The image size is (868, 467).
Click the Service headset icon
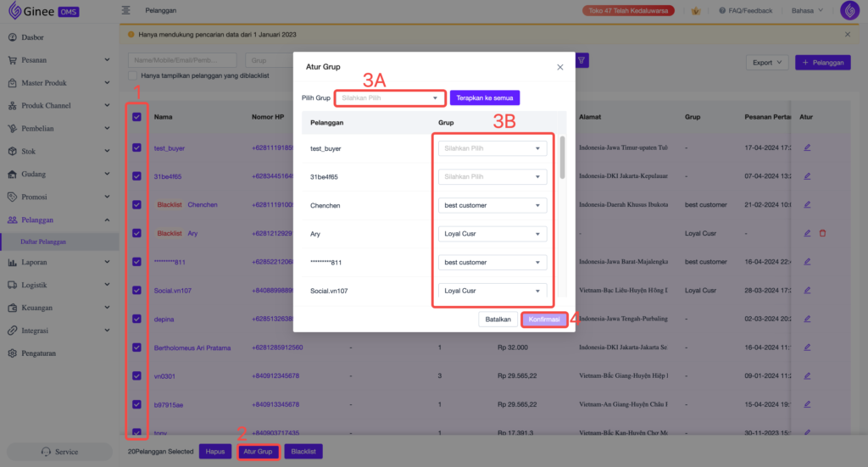[x=46, y=452]
